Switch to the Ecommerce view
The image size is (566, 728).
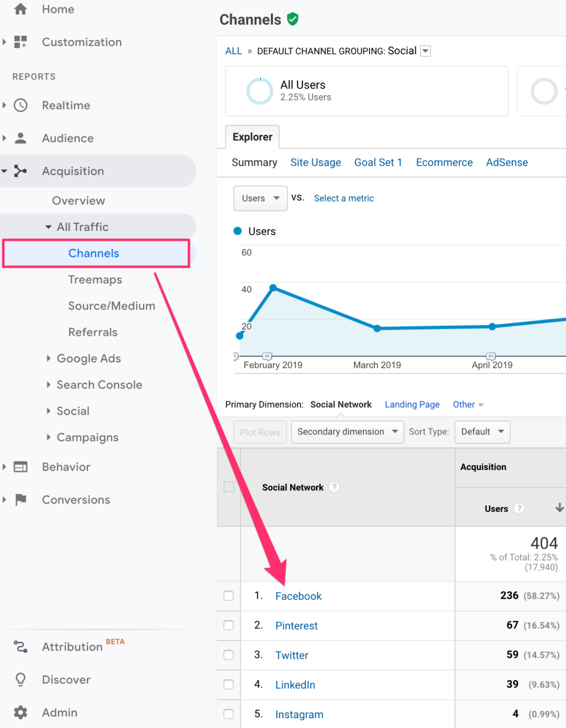point(444,162)
